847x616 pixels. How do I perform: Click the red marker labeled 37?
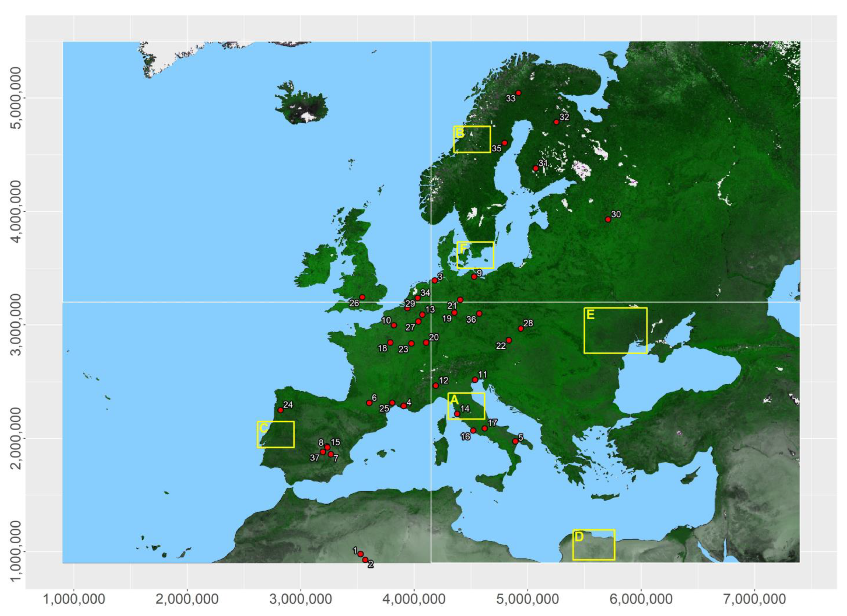(x=323, y=452)
